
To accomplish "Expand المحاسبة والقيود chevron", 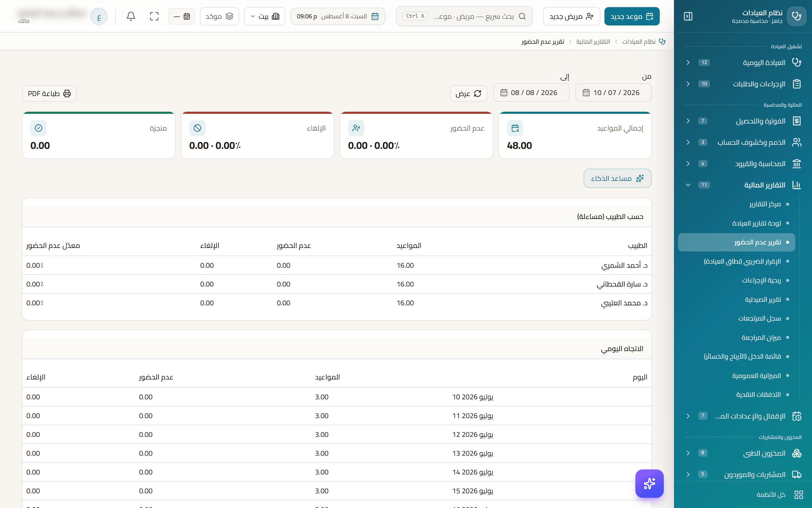I will click(x=688, y=164).
